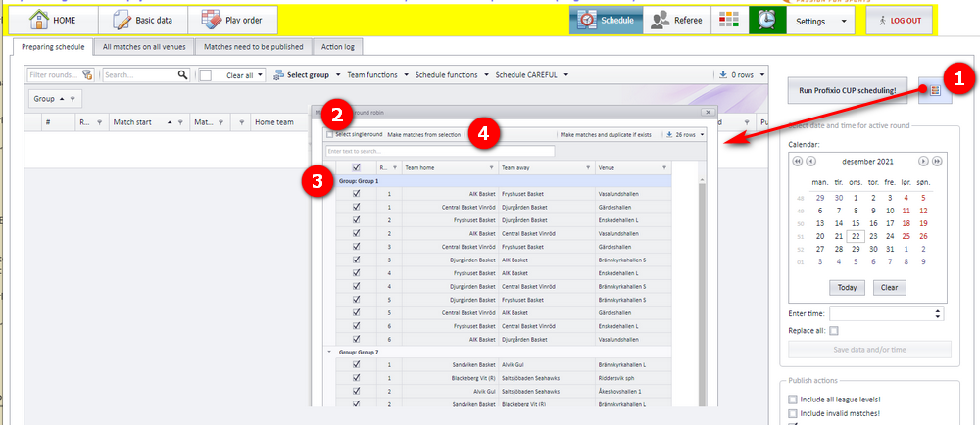Click the colored grid overview icon
This screenshot has width=980, height=425.
729,21
